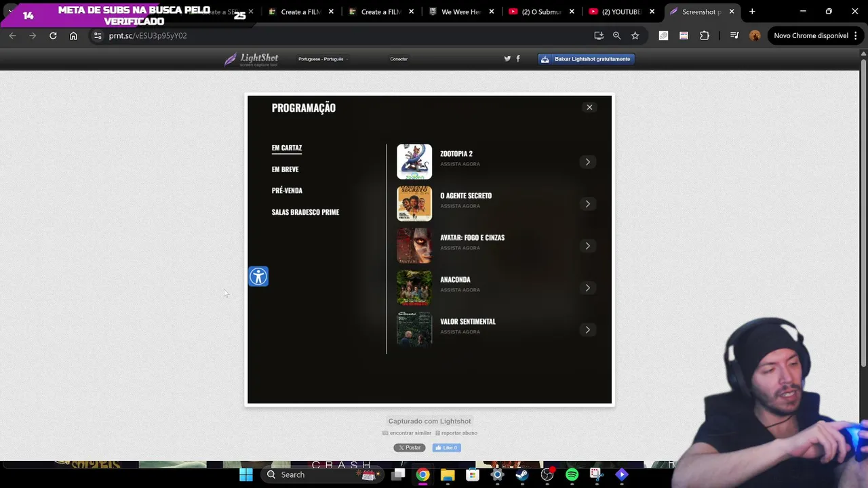Screen dimensions: 868x488
Task: Select the Em Breve menu item
Action: point(285,169)
